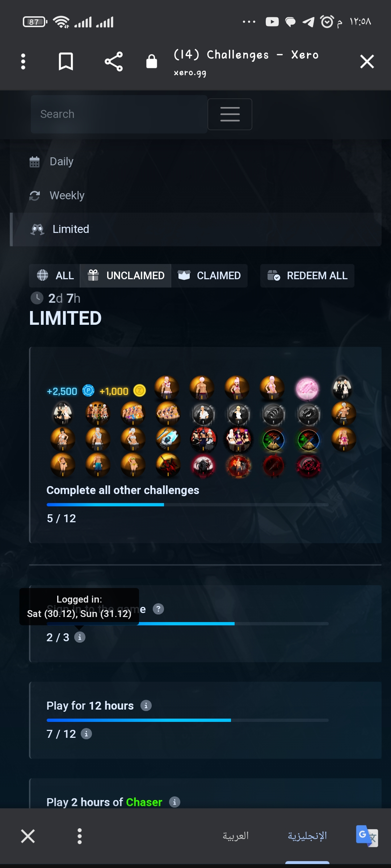The image size is (391, 868).
Task: Open the Google Translate icon
Action: (x=367, y=836)
